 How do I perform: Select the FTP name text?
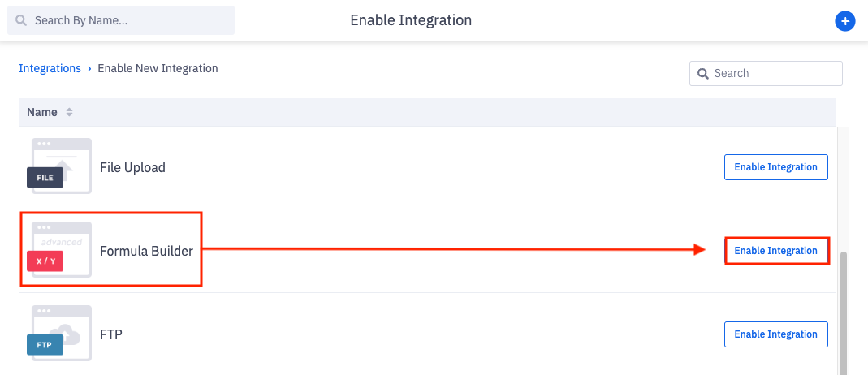pyautogui.click(x=110, y=334)
